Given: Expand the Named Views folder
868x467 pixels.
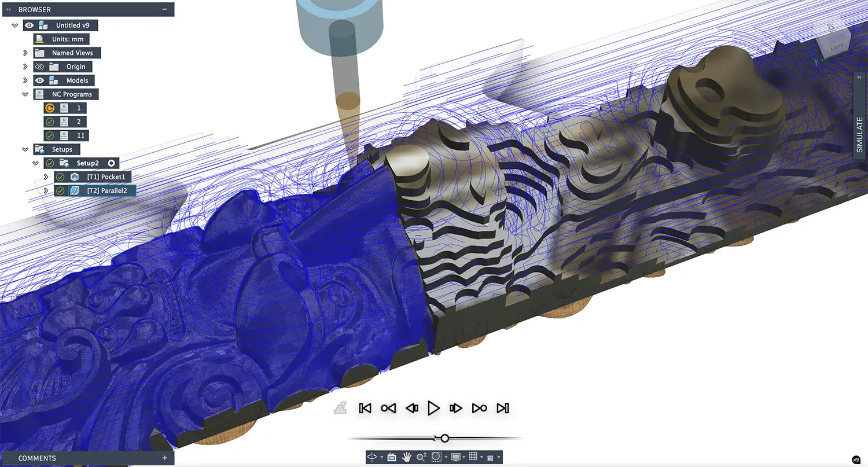Looking at the screenshot, I should point(25,53).
